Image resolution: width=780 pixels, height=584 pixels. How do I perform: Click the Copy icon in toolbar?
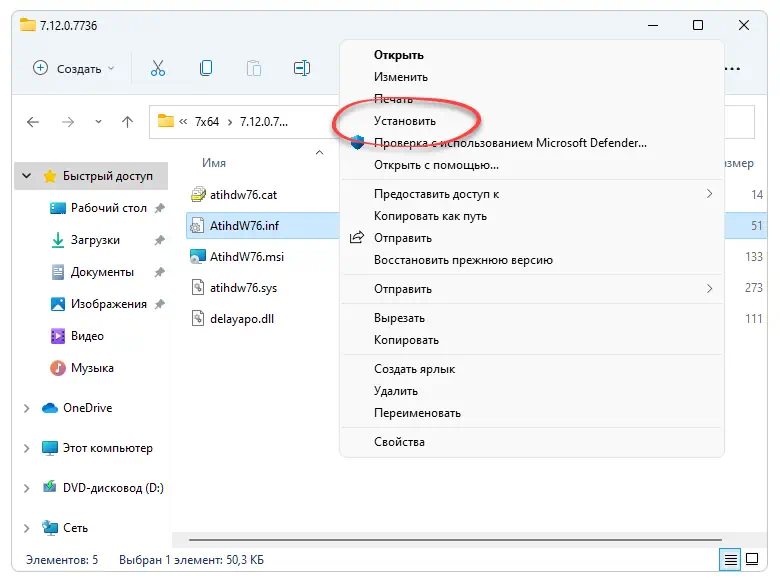coord(206,68)
